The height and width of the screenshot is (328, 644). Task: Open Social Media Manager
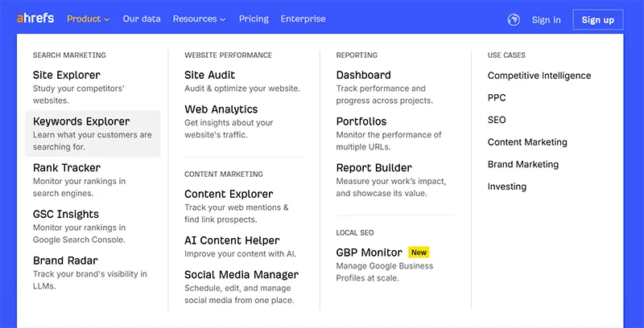pyautogui.click(x=242, y=274)
